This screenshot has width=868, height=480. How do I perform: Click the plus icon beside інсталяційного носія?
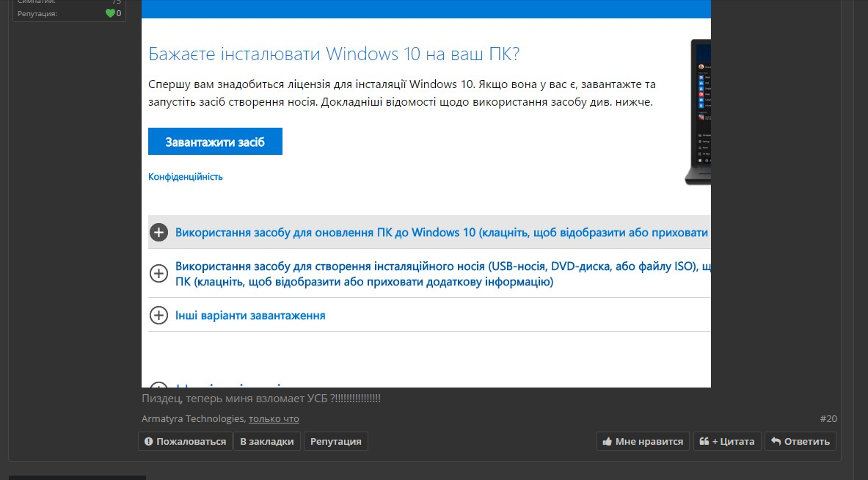point(159,273)
